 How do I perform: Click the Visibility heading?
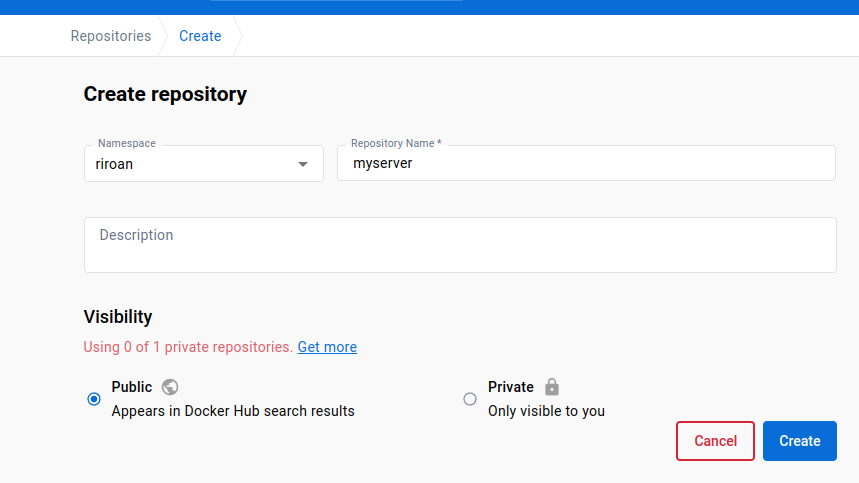click(118, 317)
